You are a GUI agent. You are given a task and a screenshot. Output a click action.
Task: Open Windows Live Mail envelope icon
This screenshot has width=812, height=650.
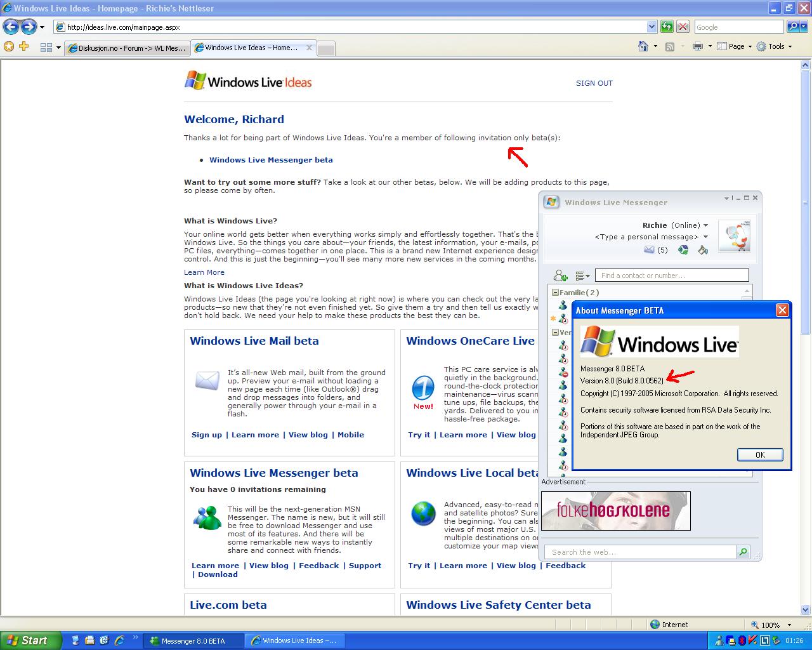[207, 381]
